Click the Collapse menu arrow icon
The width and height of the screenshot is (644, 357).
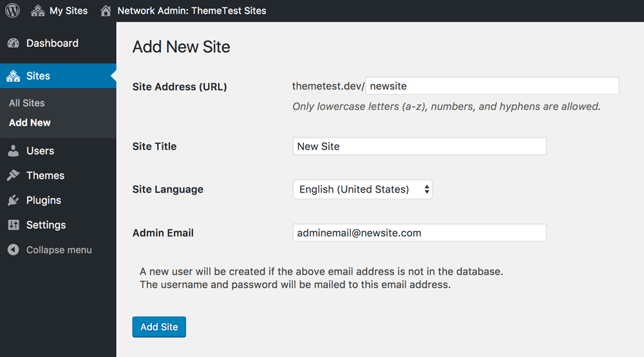(13, 250)
